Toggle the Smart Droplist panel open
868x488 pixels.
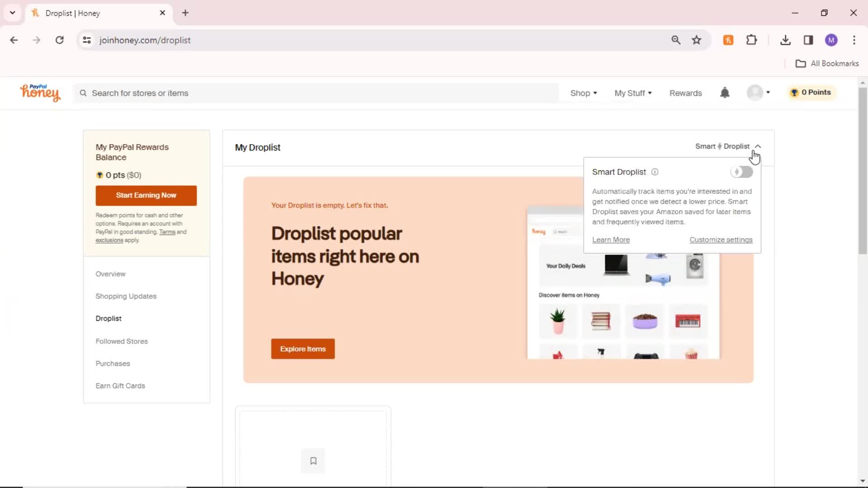point(728,146)
